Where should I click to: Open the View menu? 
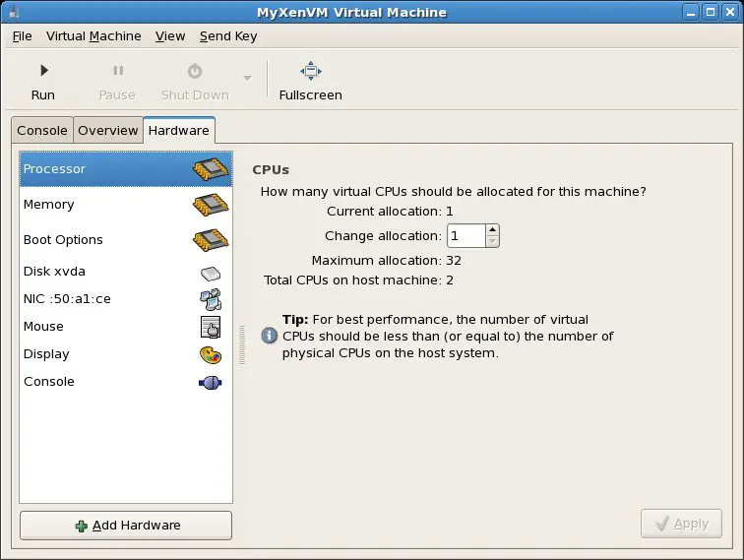pyautogui.click(x=170, y=36)
